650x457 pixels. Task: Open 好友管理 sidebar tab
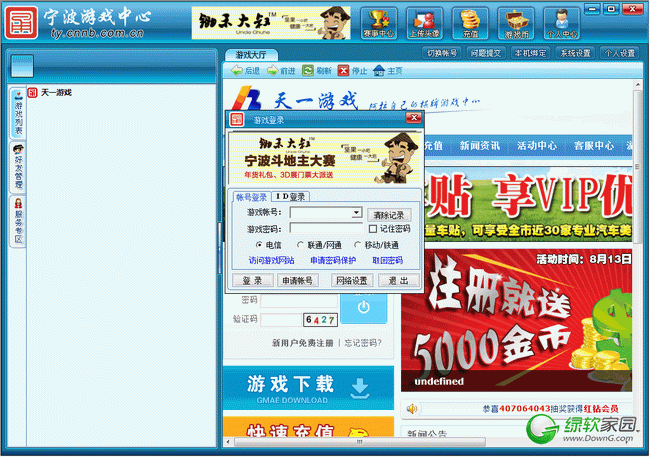coord(18,168)
